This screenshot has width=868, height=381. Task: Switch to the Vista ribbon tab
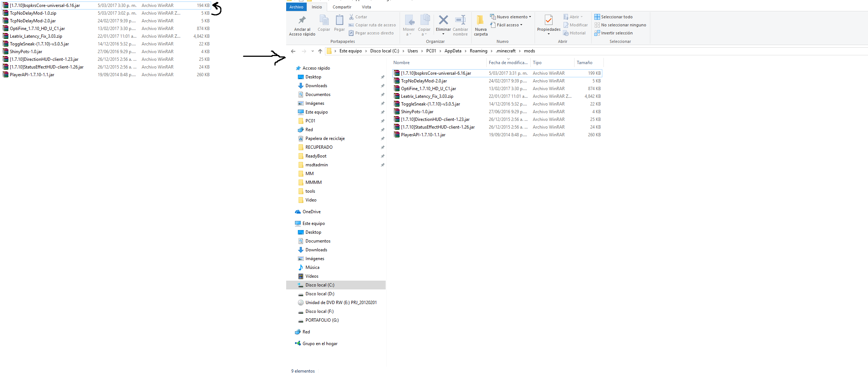(x=366, y=7)
